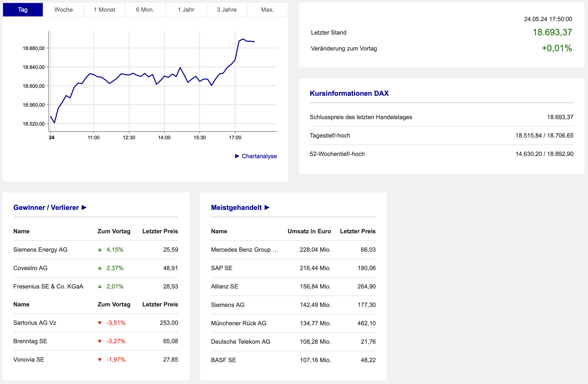Switch to the 1 Jahr view
588x384 pixels.
[186, 10]
